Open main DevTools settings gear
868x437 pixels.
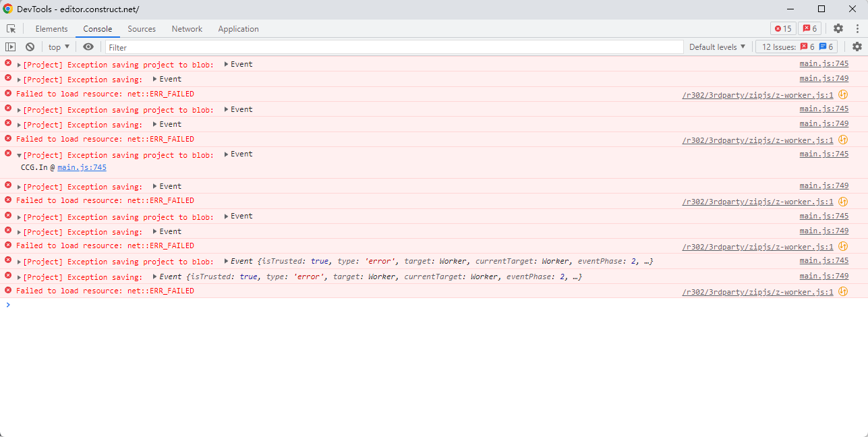838,28
